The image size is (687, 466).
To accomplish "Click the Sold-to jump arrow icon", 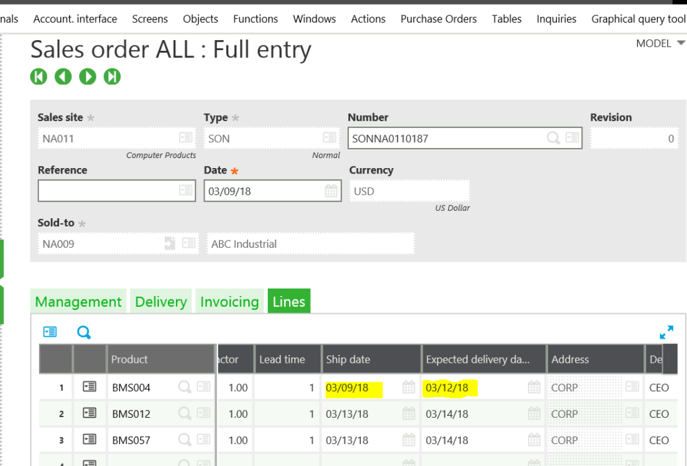I will tap(169, 243).
